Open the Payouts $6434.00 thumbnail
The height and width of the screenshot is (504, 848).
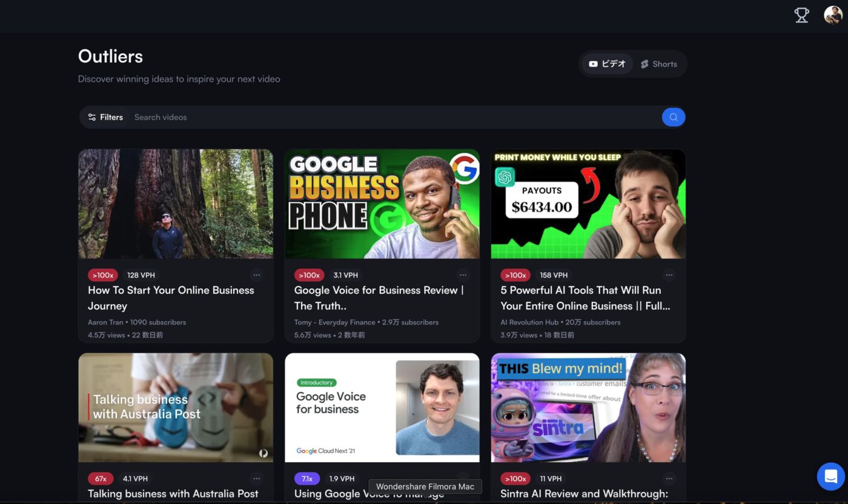[588, 204]
